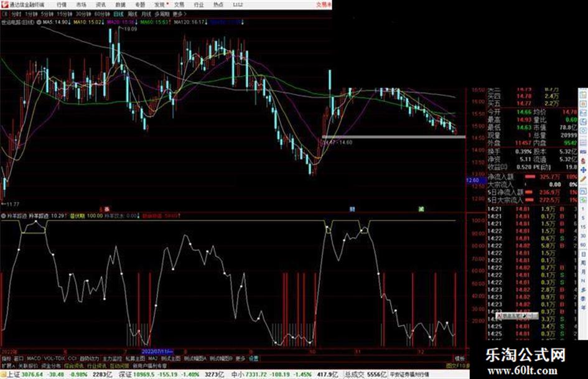This screenshot has width=588, height=379.
Task: Open the 多周期 multi-period view
Action: coord(162,14)
